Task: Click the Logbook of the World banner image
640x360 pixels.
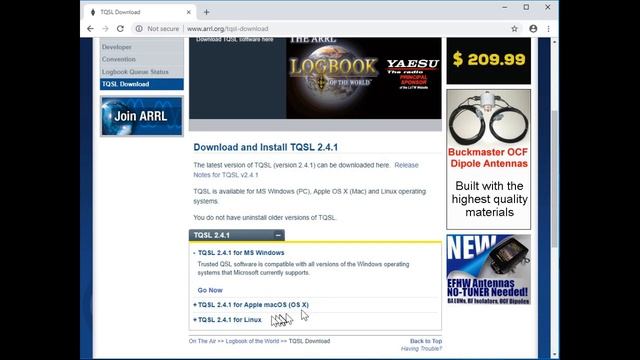Action: (334, 73)
